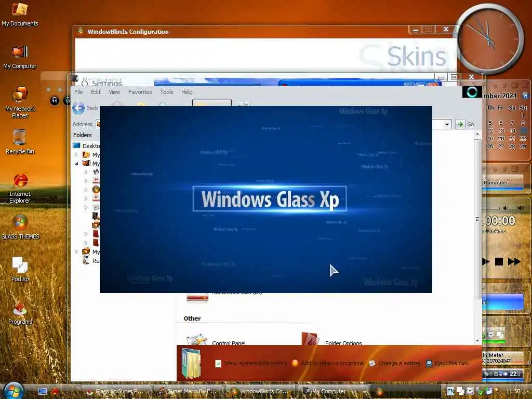Image resolution: width=532 pixels, height=399 pixels.
Task: Open the Programs desktop icon
Action: [x=20, y=312]
